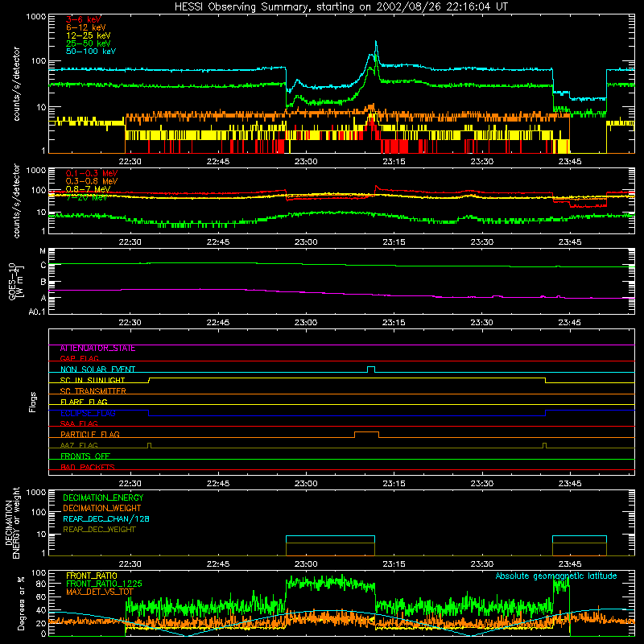Click the 0.1-0.3 MeV legend label
644x644 pixels.
coord(92,173)
